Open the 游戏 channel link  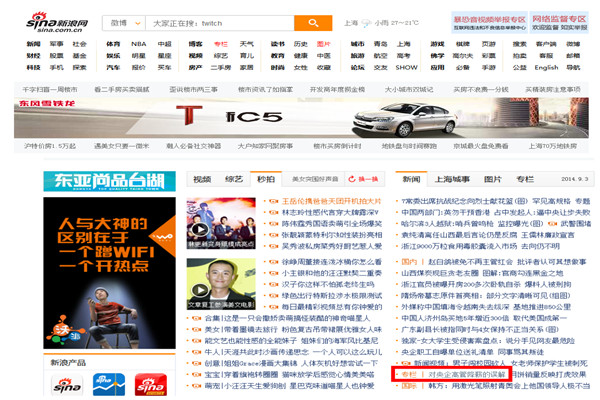click(x=437, y=44)
